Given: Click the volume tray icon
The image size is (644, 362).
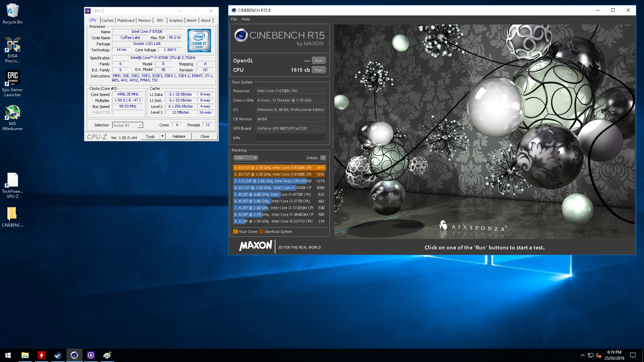Looking at the screenshot, I should [x=599, y=355].
